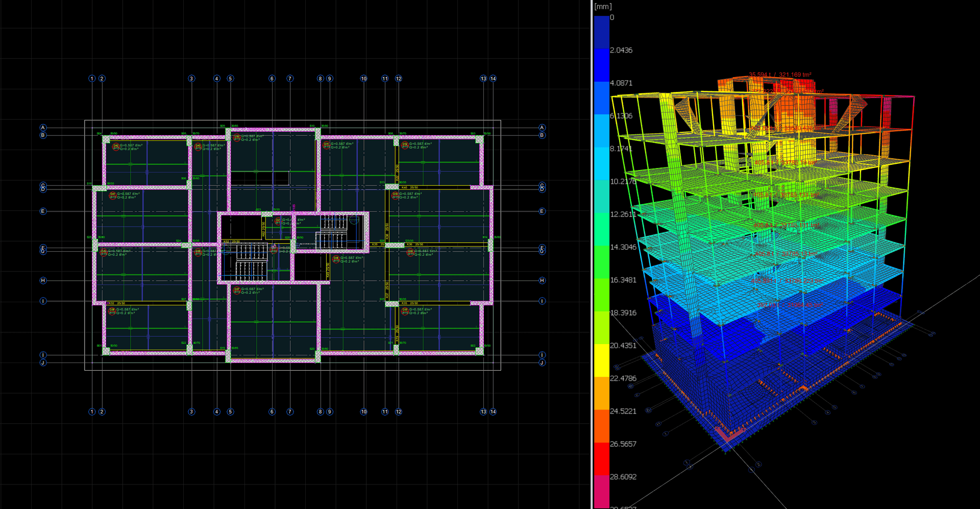980x509 pixels.
Task: Select the S04 corner column in plan
Action: [106, 139]
